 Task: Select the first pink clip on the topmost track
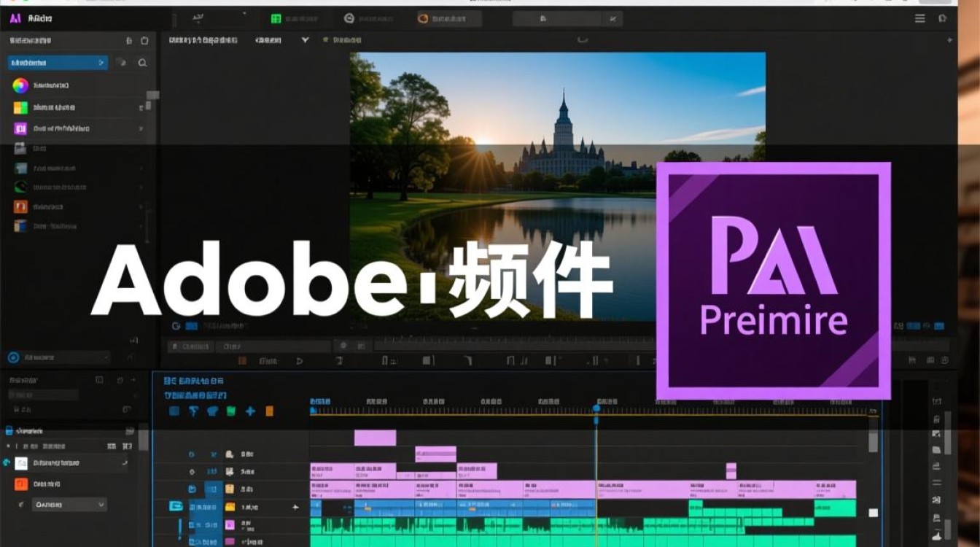(375, 438)
